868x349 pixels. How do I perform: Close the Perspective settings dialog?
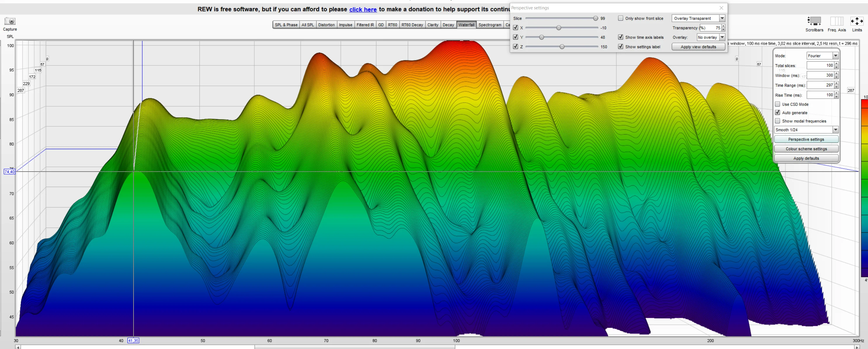(x=721, y=8)
